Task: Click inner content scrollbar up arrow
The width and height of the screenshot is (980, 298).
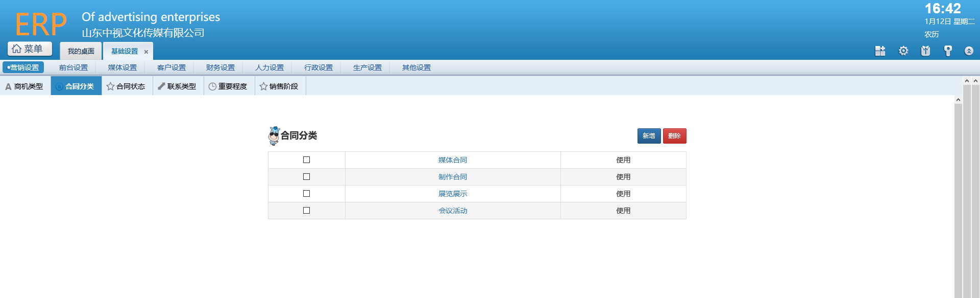Action: [x=958, y=100]
